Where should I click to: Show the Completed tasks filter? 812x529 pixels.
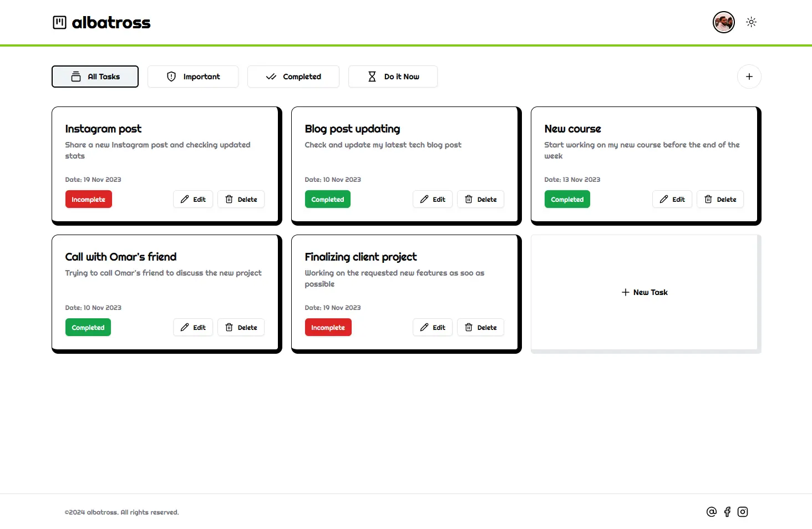coord(293,77)
